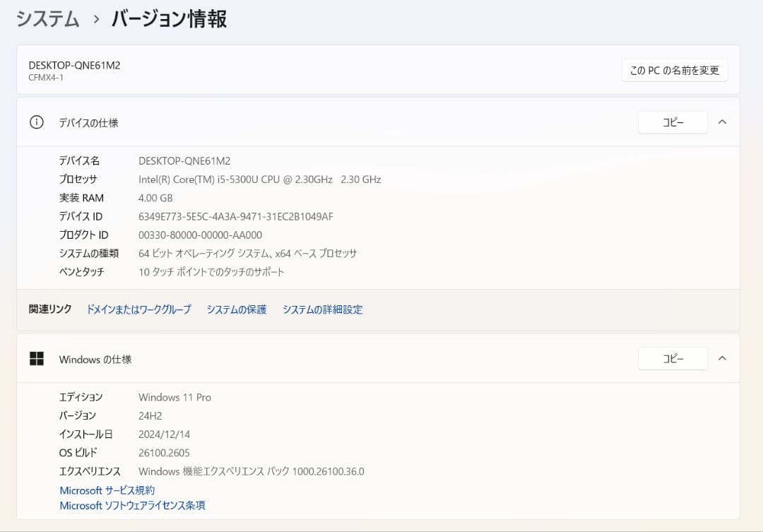
Task: Click the 実装 RAM value 4.00 GB
Action: pos(155,198)
